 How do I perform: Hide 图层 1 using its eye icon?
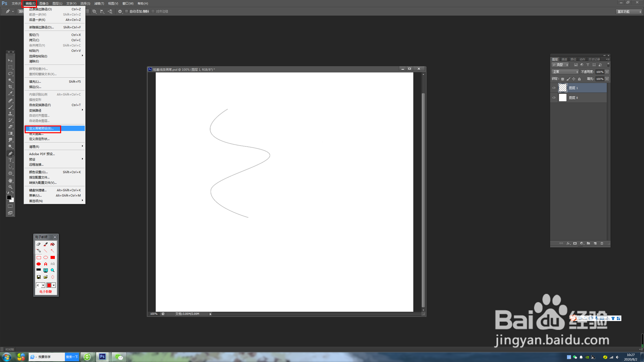click(554, 88)
